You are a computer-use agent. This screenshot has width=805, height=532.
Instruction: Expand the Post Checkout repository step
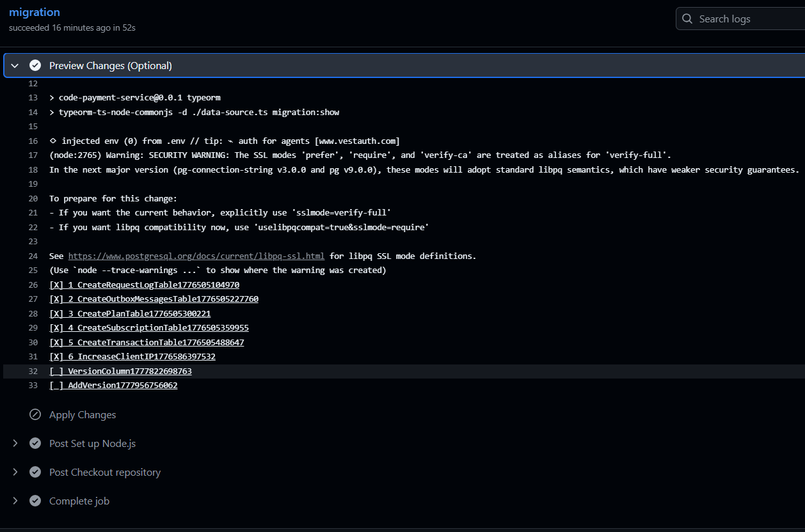click(x=15, y=472)
